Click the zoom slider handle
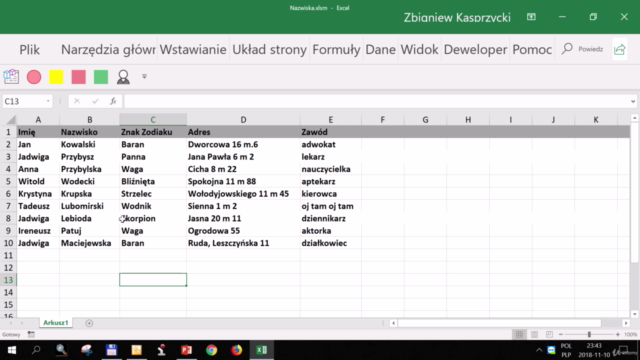Viewport: 640px width, 360px height. (x=589, y=334)
